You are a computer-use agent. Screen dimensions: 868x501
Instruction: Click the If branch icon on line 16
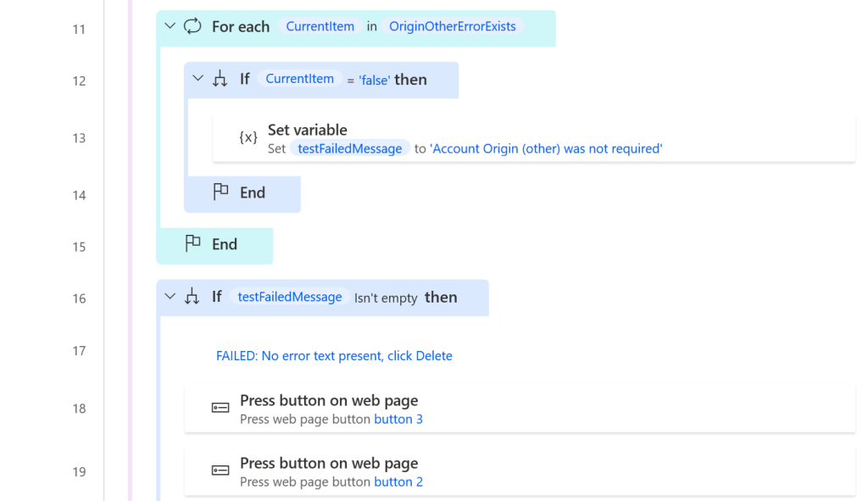(x=192, y=297)
